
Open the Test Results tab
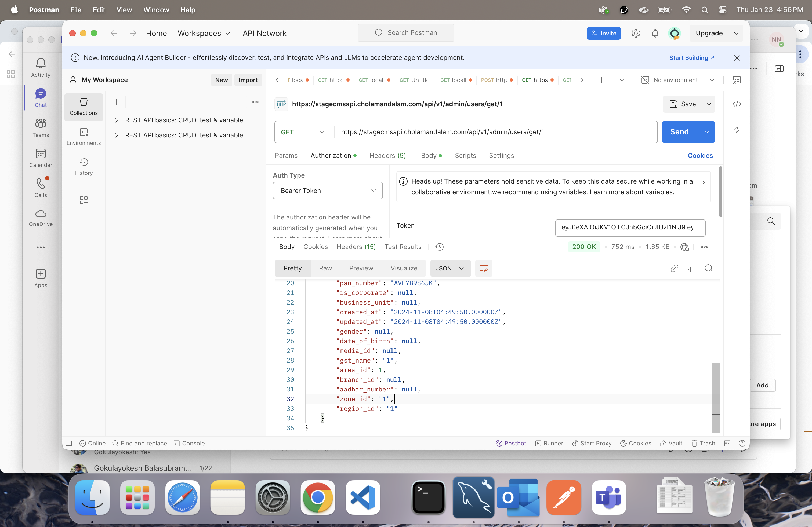pos(403,247)
